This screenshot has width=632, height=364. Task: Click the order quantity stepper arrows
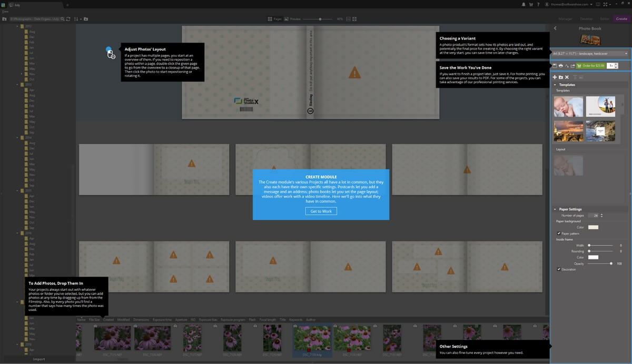click(616, 66)
